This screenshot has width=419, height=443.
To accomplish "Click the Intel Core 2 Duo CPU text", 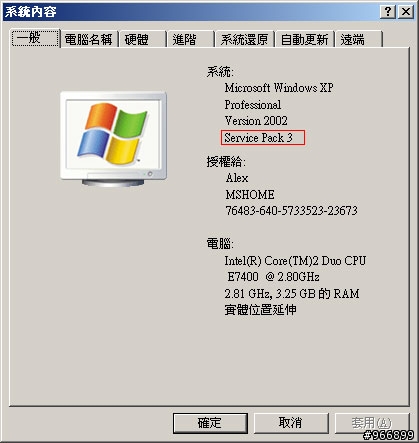I will pos(295,261).
